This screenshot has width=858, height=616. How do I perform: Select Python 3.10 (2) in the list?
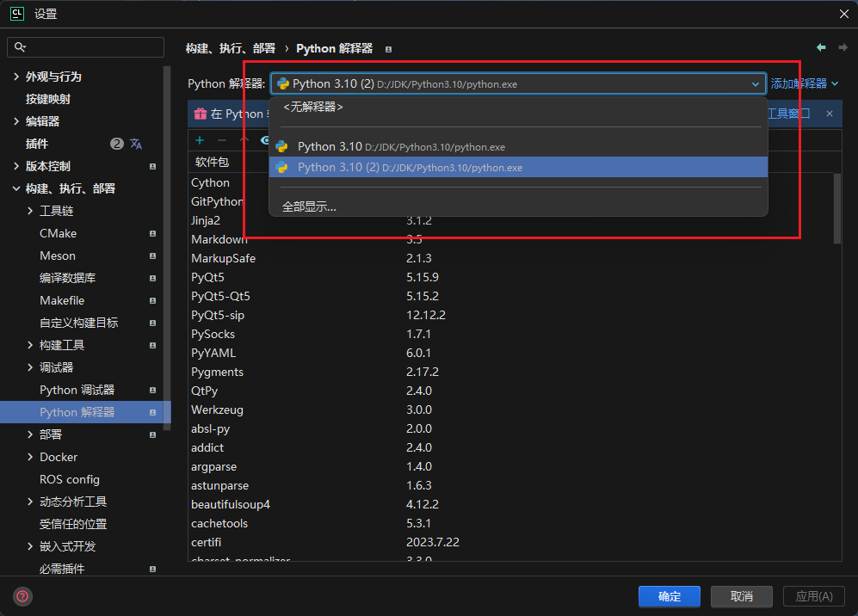point(518,168)
